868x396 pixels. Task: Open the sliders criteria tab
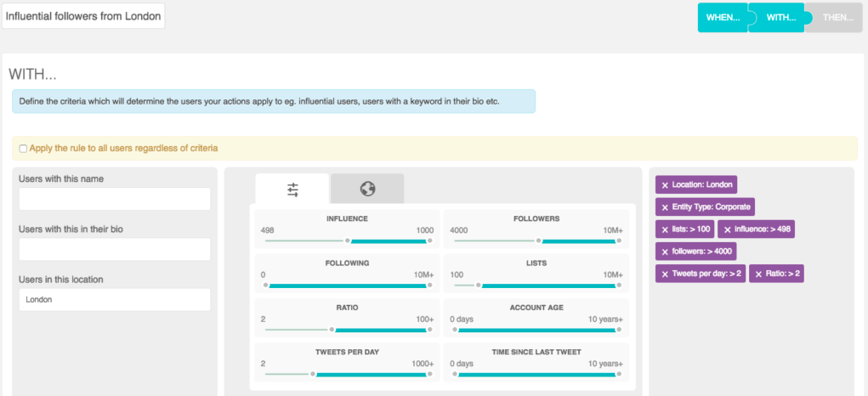click(x=292, y=190)
